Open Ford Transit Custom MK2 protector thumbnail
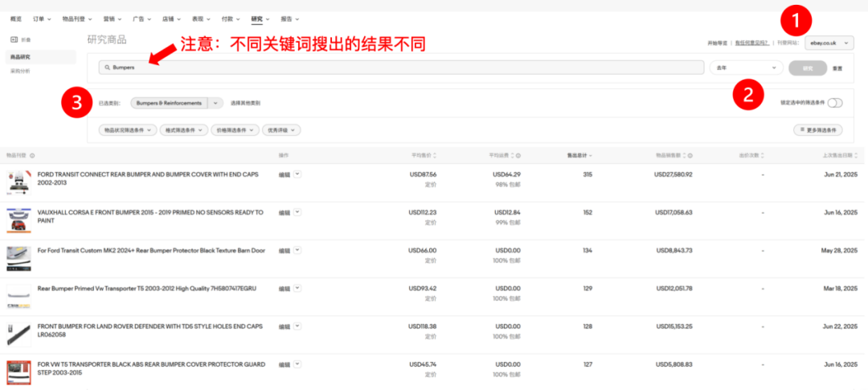The width and height of the screenshot is (868, 390). [18, 259]
